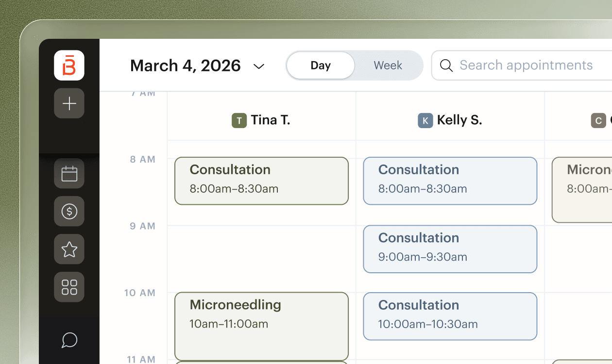Switch to Day view
The height and width of the screenshot is (364, 612).
[x=321, y=65]
